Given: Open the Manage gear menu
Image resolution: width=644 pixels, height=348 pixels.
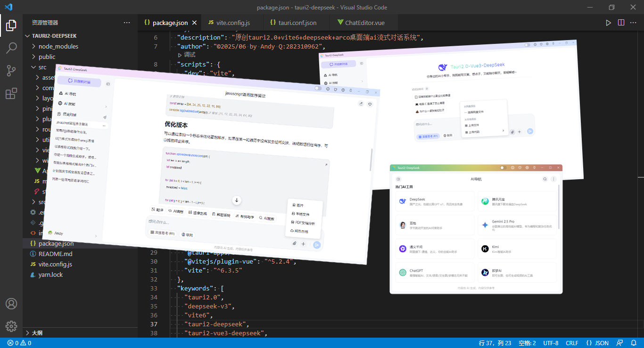Looking at the screenshot, I should pyautogui.click(x=11, y=326).
